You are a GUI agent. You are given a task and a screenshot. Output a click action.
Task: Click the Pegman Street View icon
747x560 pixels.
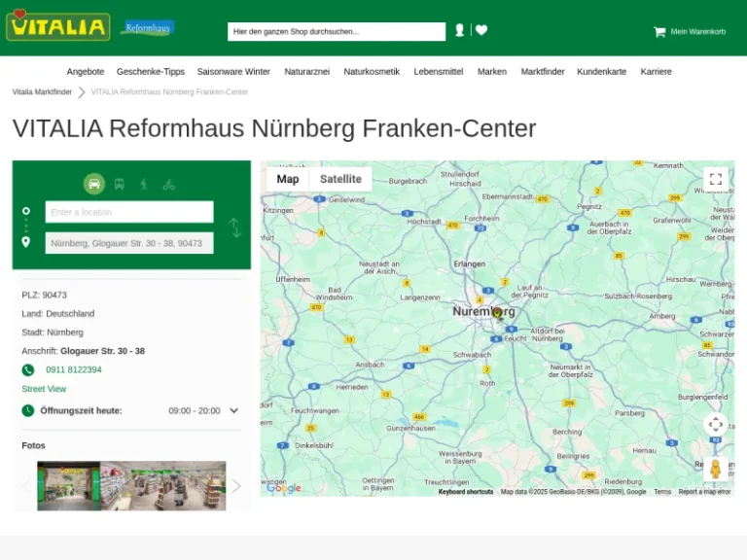point(716,470)
